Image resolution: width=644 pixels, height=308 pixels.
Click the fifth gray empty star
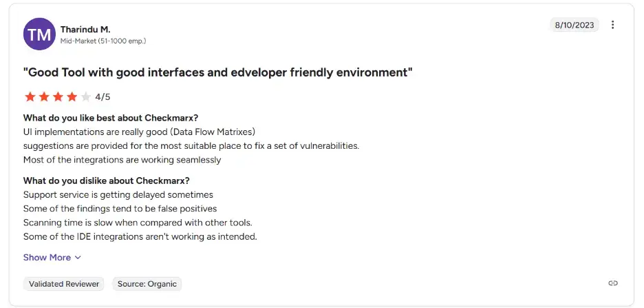85,96
